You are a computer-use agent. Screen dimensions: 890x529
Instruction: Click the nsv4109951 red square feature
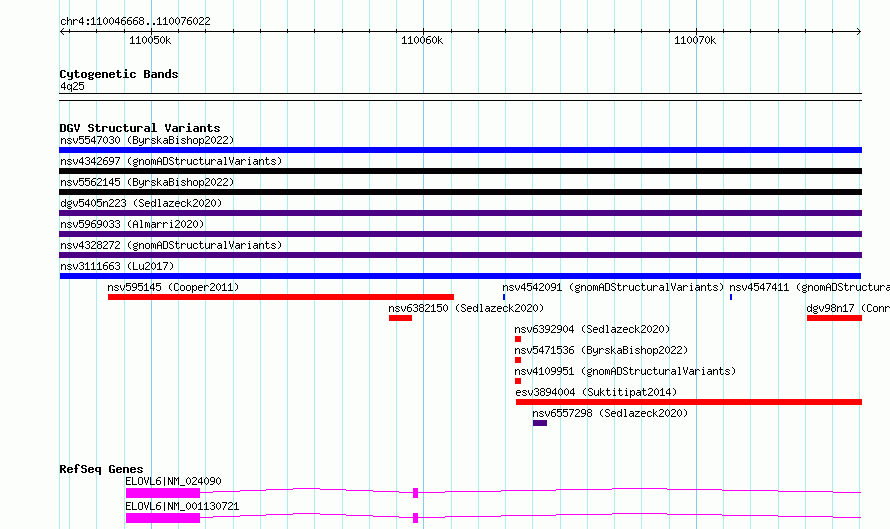pyautogui.click(x=518, y=381)
